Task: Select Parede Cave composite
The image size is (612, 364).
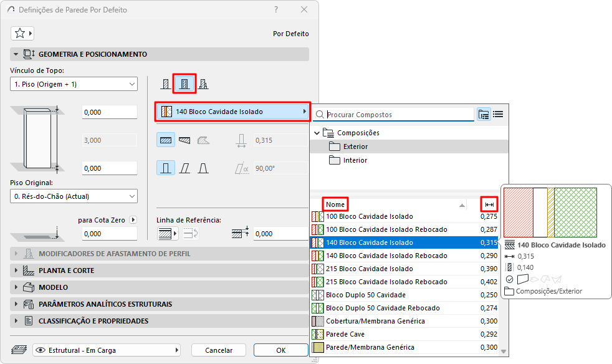Action: pyautogui.click(x=404, y=334)
